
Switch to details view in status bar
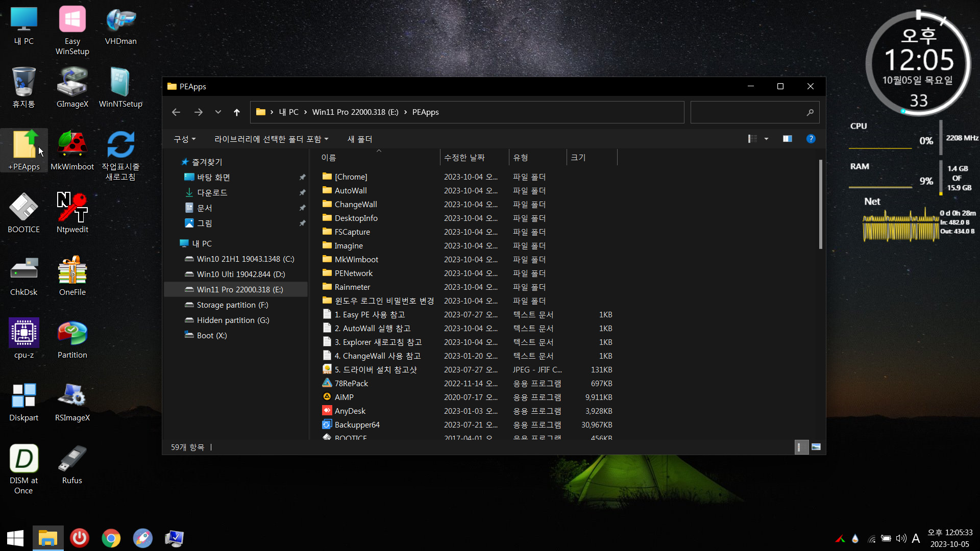(801, 447)
